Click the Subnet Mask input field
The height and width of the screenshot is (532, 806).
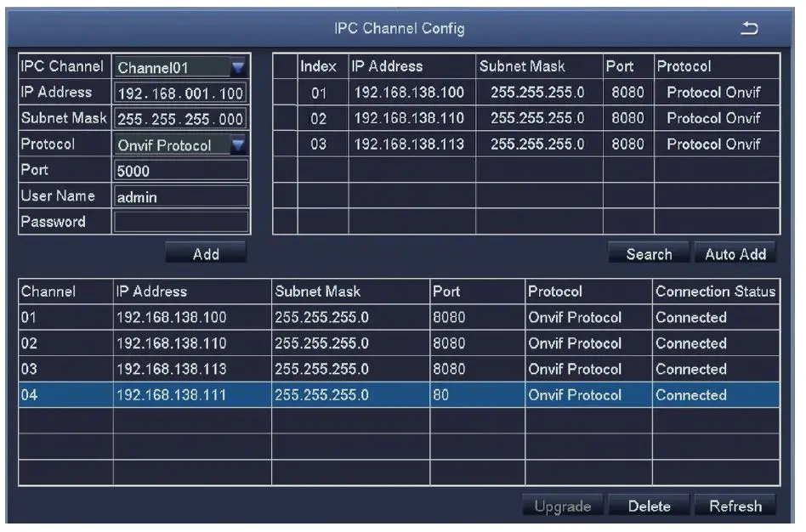(x=180, y=118)
